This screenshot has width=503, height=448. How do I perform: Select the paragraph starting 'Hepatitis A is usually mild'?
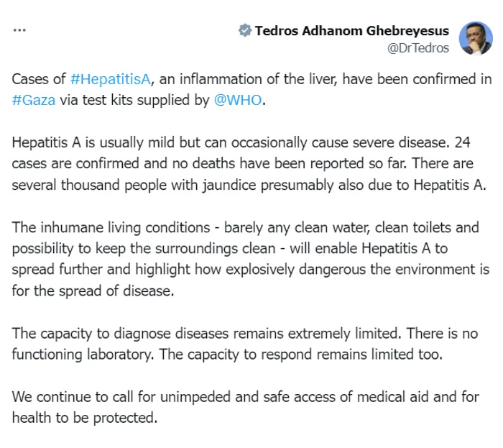pyautogui.click(x=249, y=164)
